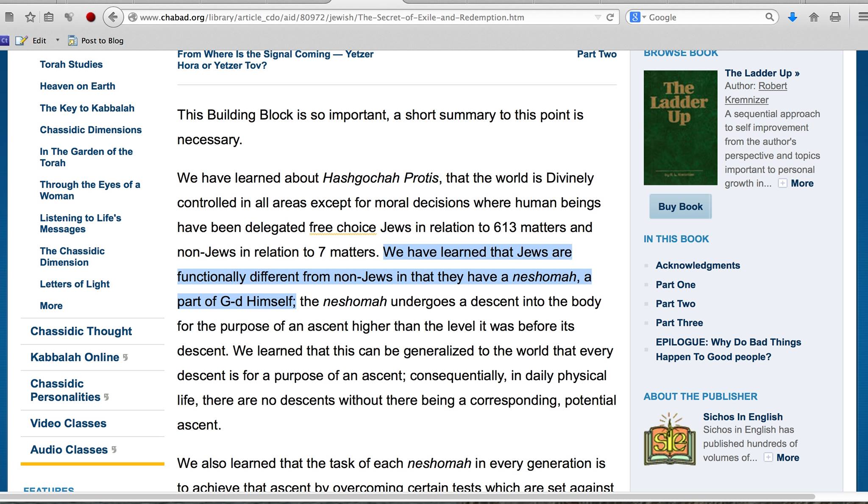Open the URL history dropdown arrow
The image size is (868, 504).
(x=598, y=17)
